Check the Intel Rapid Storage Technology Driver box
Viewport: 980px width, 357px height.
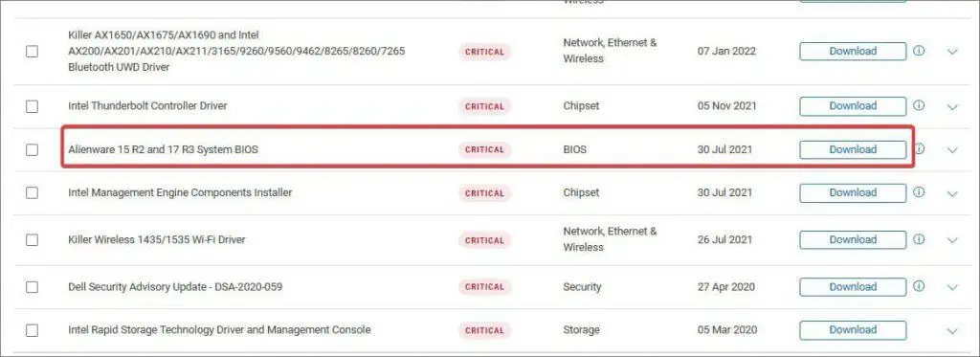click(x=32, y=330)
